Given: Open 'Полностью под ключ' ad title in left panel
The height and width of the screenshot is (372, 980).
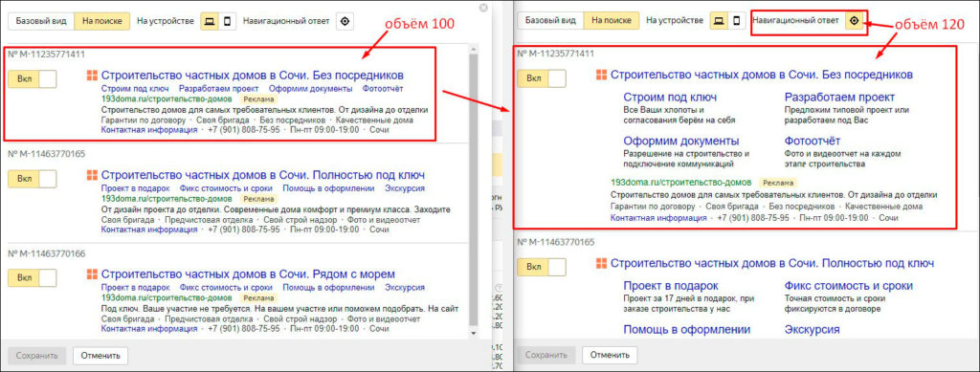Looking at the screenshot, I should [263, 175].
